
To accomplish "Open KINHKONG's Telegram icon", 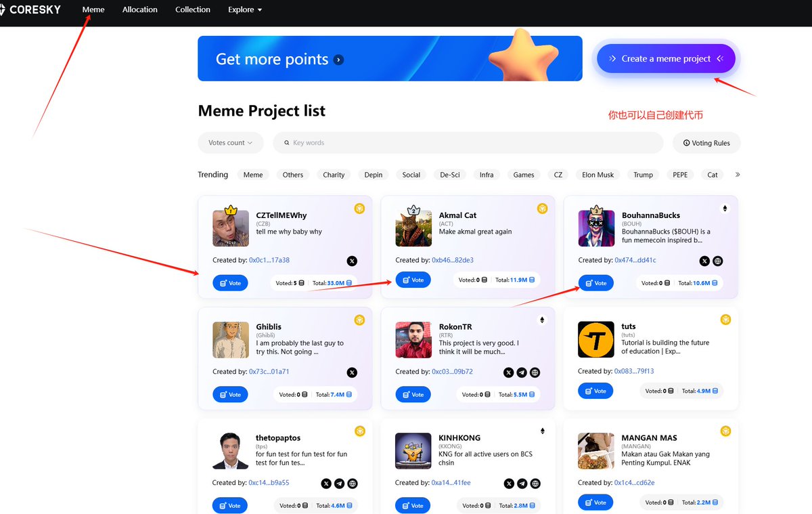I will [x=522, y=484].
